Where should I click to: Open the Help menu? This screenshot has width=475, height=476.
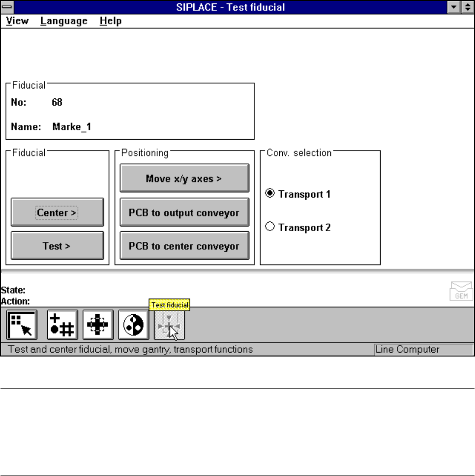click(111, 21)
